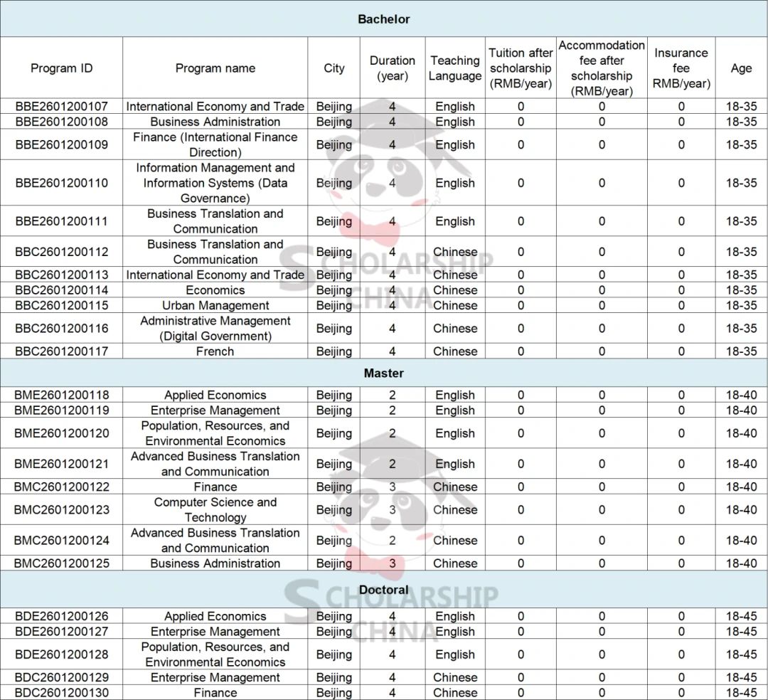Screen dimensions: 768x700
Task: Click program ID BDE2601200128
Action: click(x=61, y=654)
